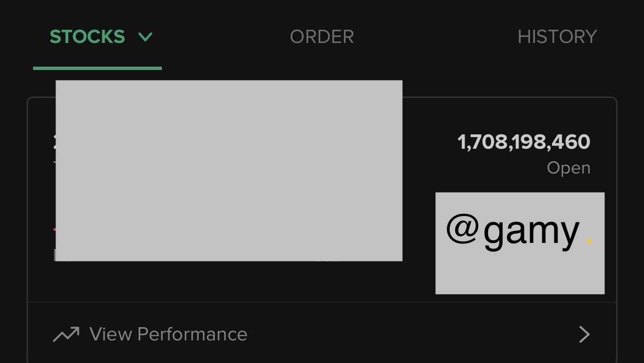
Task: Click the green underline beneath STOCKS
Action: tap(97, 68)
